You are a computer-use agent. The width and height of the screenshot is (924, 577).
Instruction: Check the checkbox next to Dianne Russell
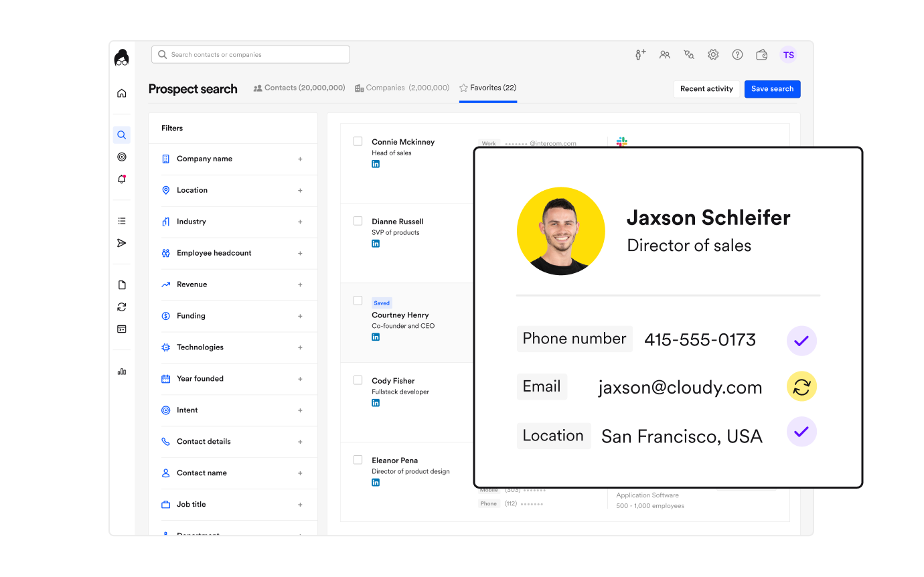358,220
